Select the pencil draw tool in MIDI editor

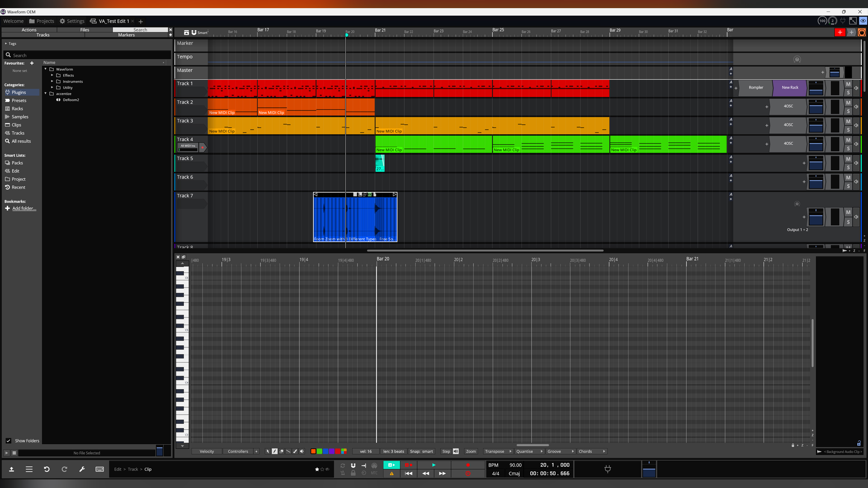click(x=274, y=451)
